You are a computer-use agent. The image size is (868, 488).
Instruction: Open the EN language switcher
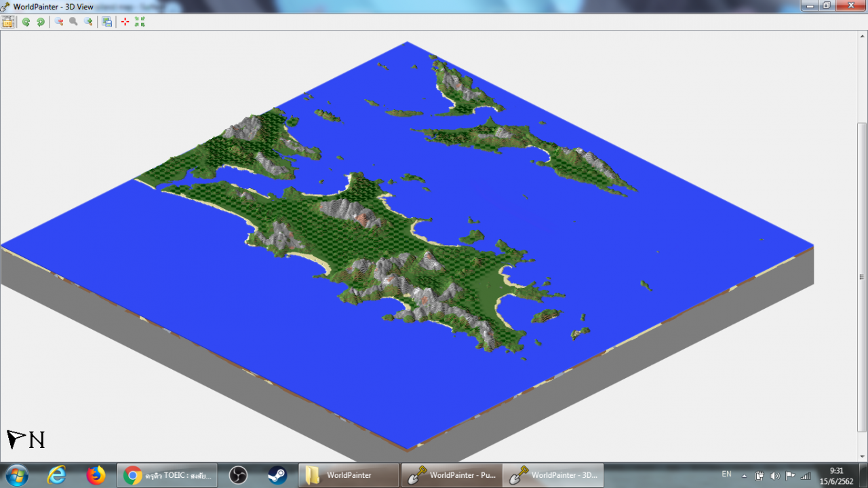coord(726,475)
